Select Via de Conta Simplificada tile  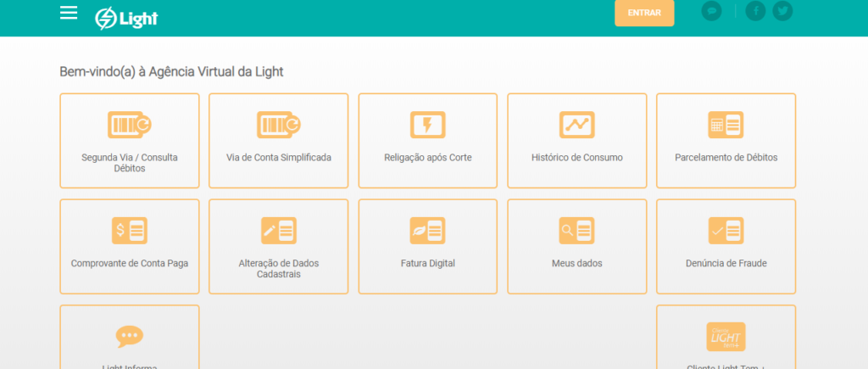[x=279, y=141]
